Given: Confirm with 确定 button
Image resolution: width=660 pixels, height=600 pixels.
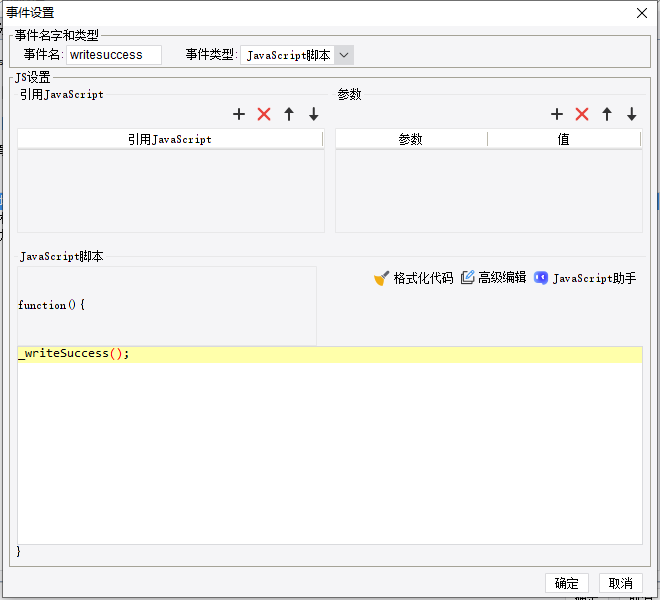Looking at the screenshot, I should [567, 583].
